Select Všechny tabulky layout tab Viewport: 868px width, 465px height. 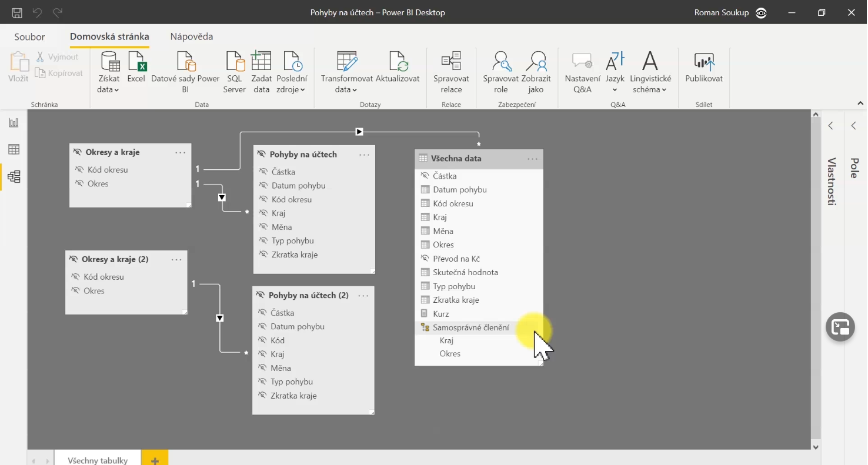tap(98, 458)
